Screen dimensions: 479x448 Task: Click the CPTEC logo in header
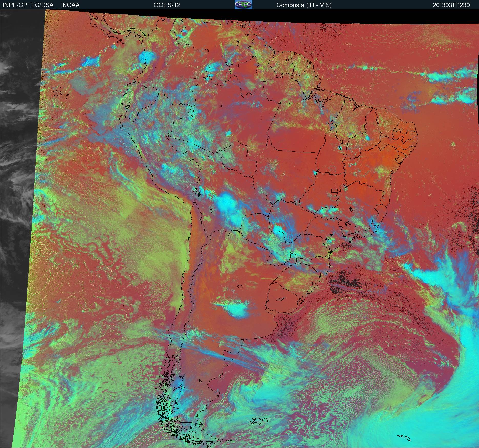coord(243,5)
